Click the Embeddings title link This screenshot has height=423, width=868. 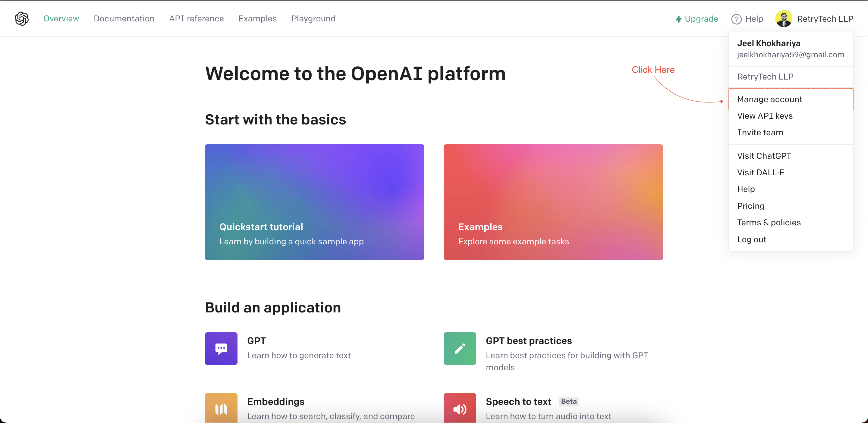(x=276, y=401)
